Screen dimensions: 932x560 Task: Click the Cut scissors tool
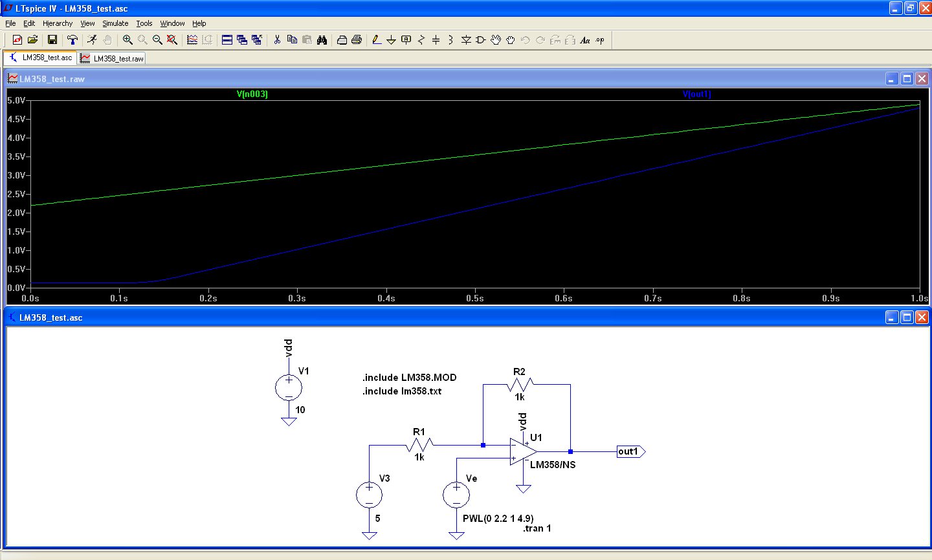point(277,40)
